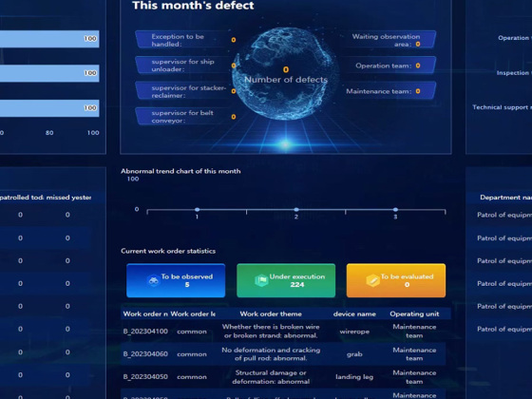Select the supervisor for belt conveyor panel
This screenshot has height=399, width=532.
(186, 116)
